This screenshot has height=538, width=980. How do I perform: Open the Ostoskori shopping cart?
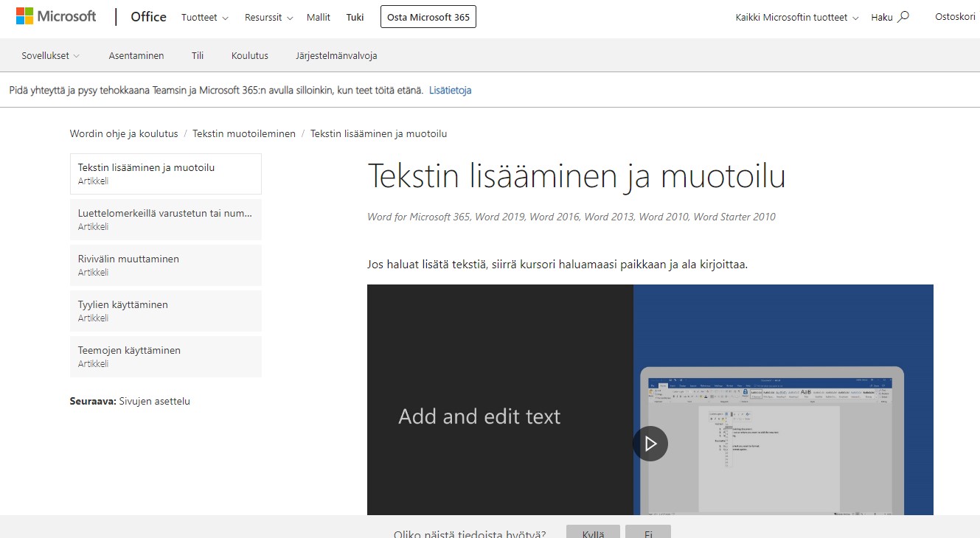click(955, 17)
